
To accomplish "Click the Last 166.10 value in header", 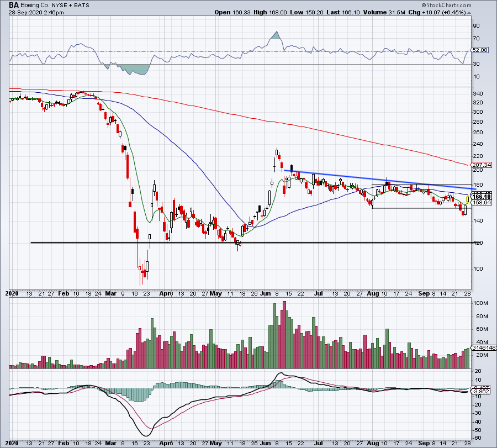I will coord(343,12).
